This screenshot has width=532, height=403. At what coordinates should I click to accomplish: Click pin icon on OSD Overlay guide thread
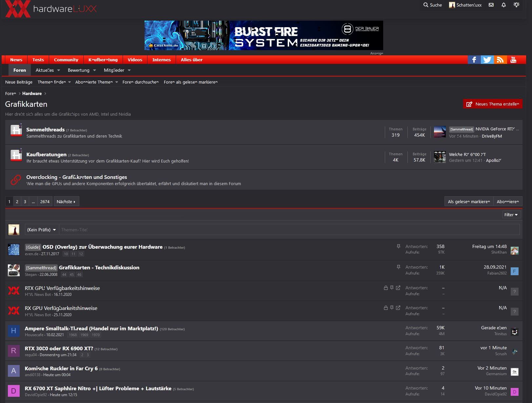[398, 246]
